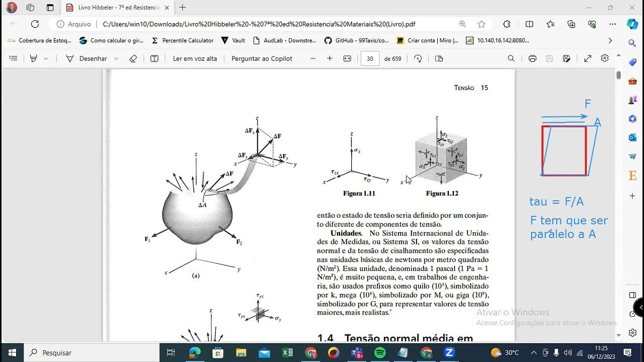Print the Hibbeler PDF document
The width and height of the screenshot is (644, 362).
532,58
